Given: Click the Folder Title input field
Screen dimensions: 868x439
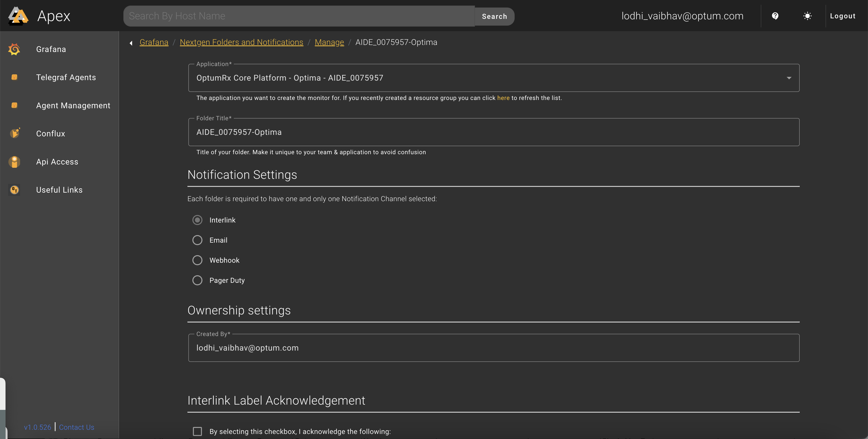Looking at the screenshot, I should [494, 132].
